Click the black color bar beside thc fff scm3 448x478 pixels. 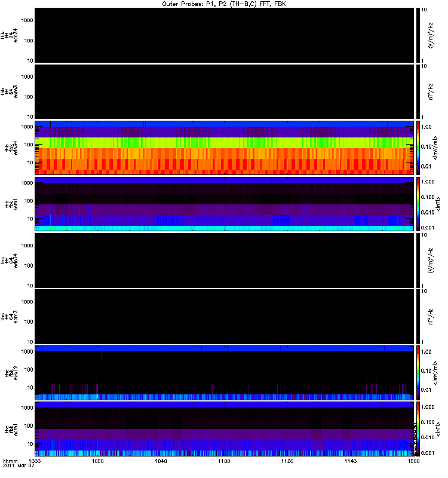pos(418,317)
